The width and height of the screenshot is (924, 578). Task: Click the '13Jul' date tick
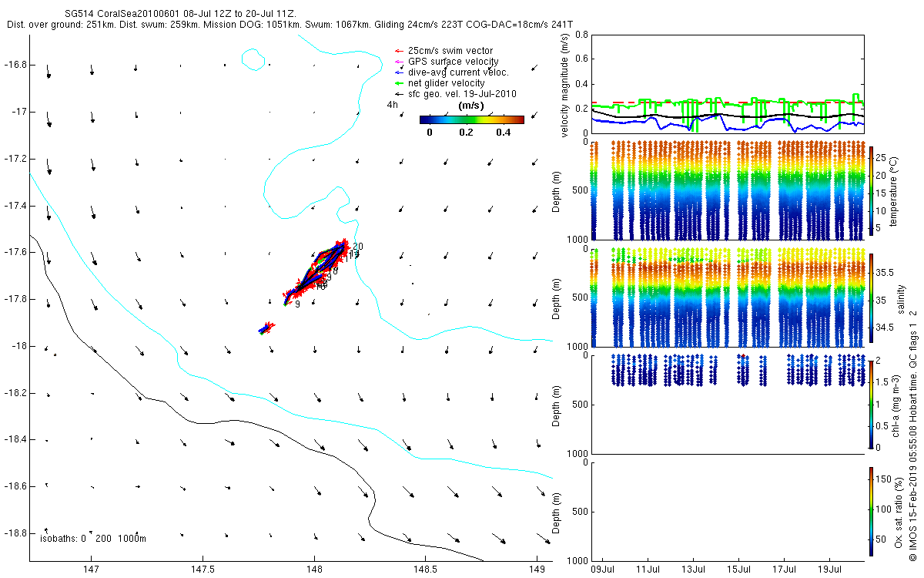[694, 570]
